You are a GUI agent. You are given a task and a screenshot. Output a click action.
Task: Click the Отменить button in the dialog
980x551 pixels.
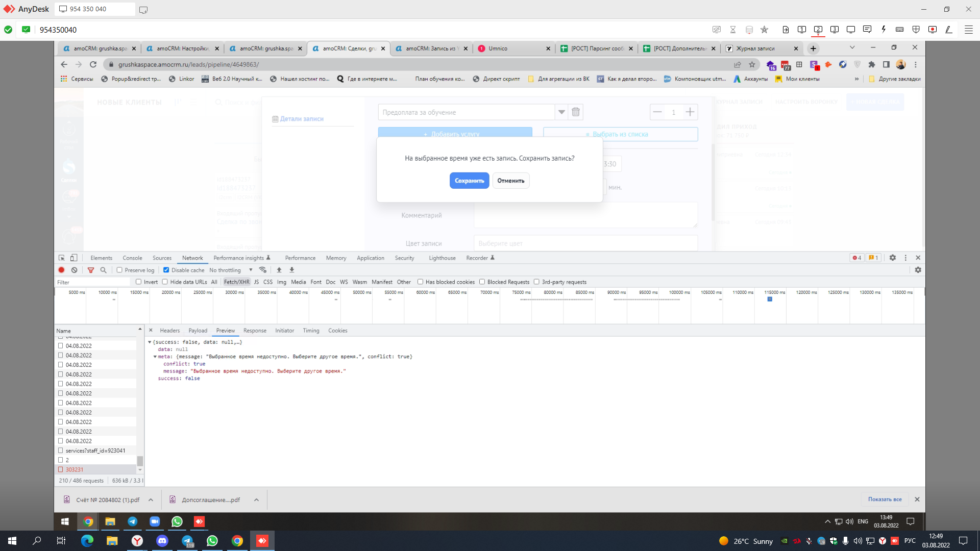point(511,181)
